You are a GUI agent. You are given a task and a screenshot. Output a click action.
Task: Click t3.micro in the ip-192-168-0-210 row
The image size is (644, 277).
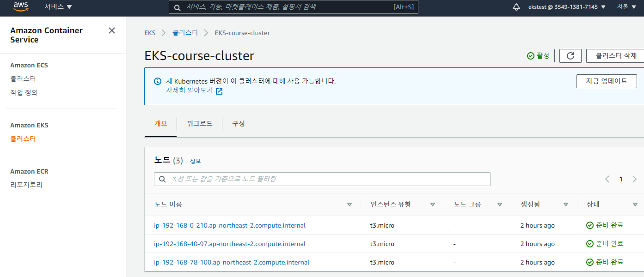pyautogui.click(x=382, y=225)
